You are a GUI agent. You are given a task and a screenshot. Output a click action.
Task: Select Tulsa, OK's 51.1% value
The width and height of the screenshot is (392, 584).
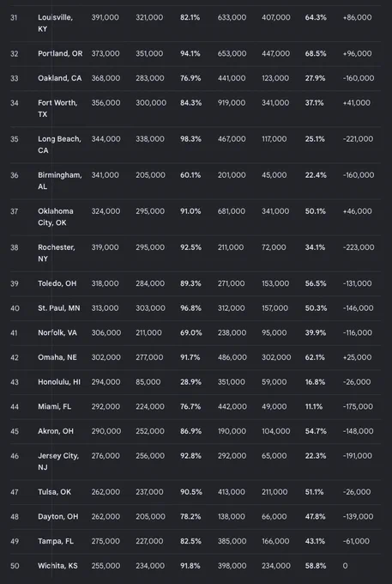(314, 492)
